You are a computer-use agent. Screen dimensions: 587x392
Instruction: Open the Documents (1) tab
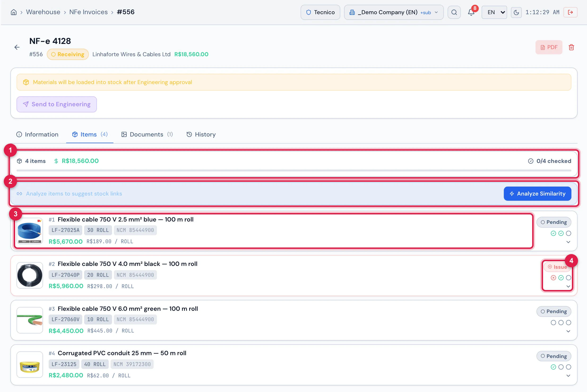click(x=147, y=135)
